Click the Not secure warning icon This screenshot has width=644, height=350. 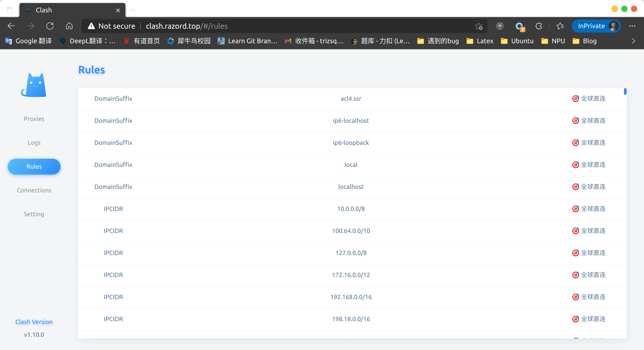pyautogui.click(x=91, y=26)
